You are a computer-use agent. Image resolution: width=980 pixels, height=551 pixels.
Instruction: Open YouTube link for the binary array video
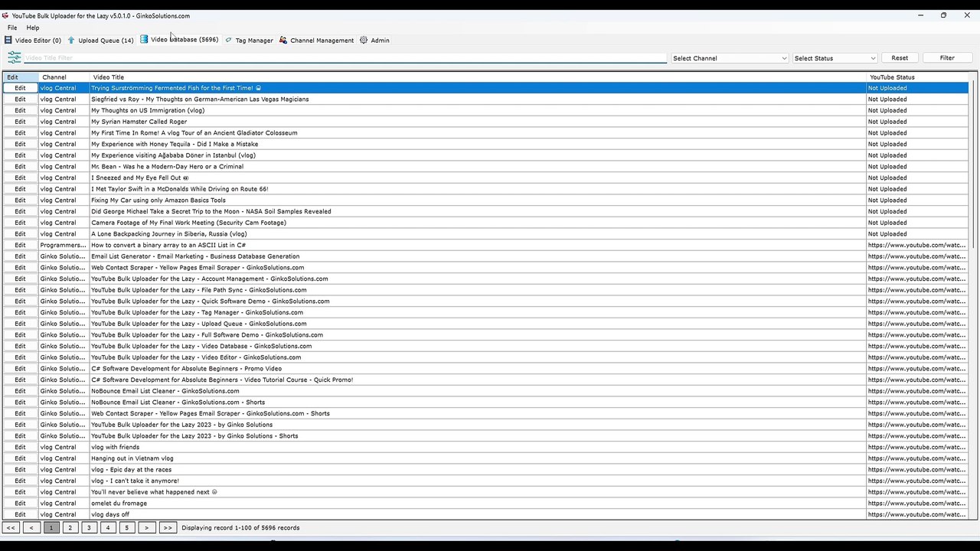[x=916, y=245]
